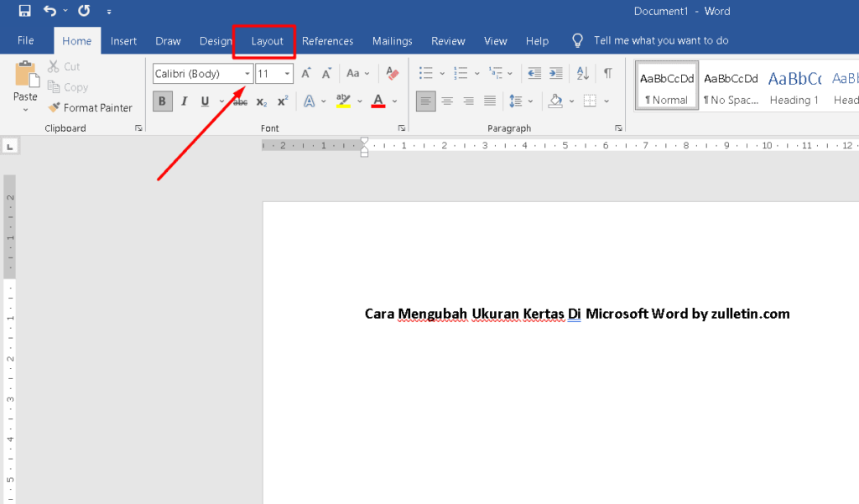Screen dimensions: 859x504
Task: Open the Calibri (Body) font name dropdown
Action: pos(247,74)
